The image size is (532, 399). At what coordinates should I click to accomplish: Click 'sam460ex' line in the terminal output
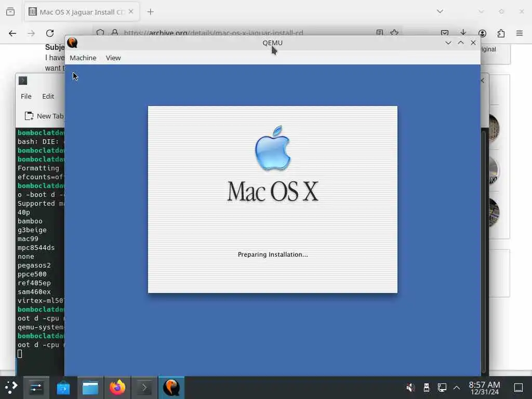34,292
